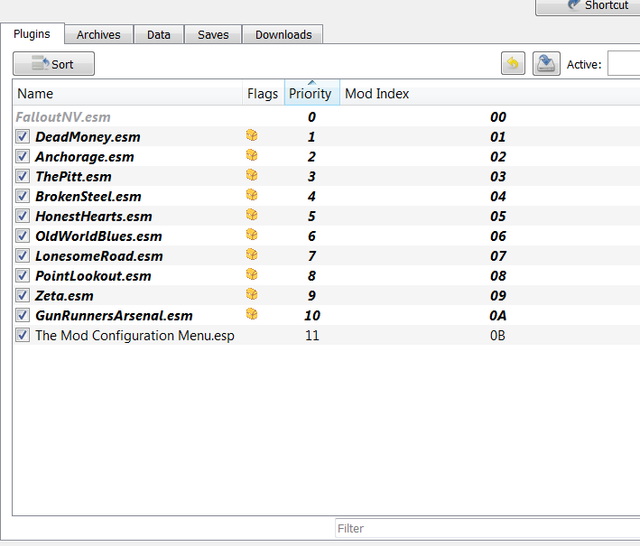Click mod index 0A cell

click(498, 315)
